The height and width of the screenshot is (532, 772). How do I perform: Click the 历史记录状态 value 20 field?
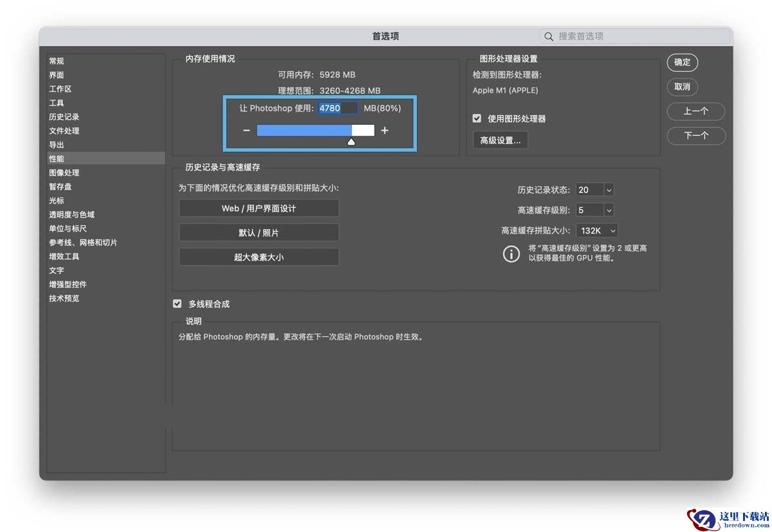click(590, 190)
